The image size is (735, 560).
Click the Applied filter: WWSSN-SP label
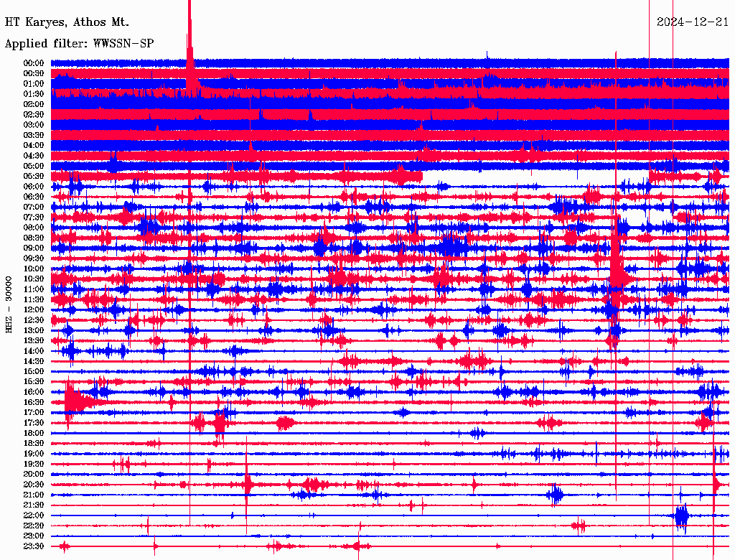[x=79, y=43]
